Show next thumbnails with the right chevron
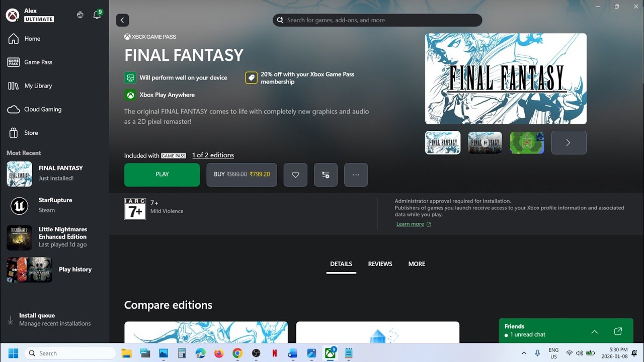 click(569, 143)
